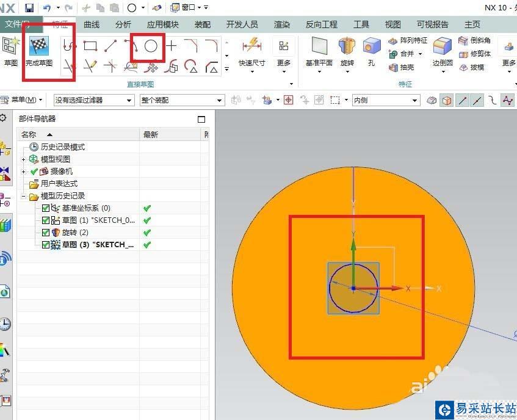Image resolution: width=517 pixels, height=420 pixels.
Task: Click the Unite (合并) icon
Action: tap(393, 54)
